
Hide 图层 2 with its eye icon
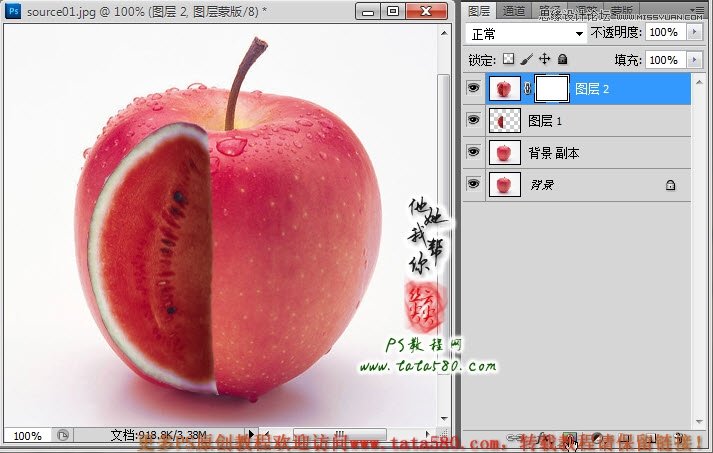tap(473, 87)
